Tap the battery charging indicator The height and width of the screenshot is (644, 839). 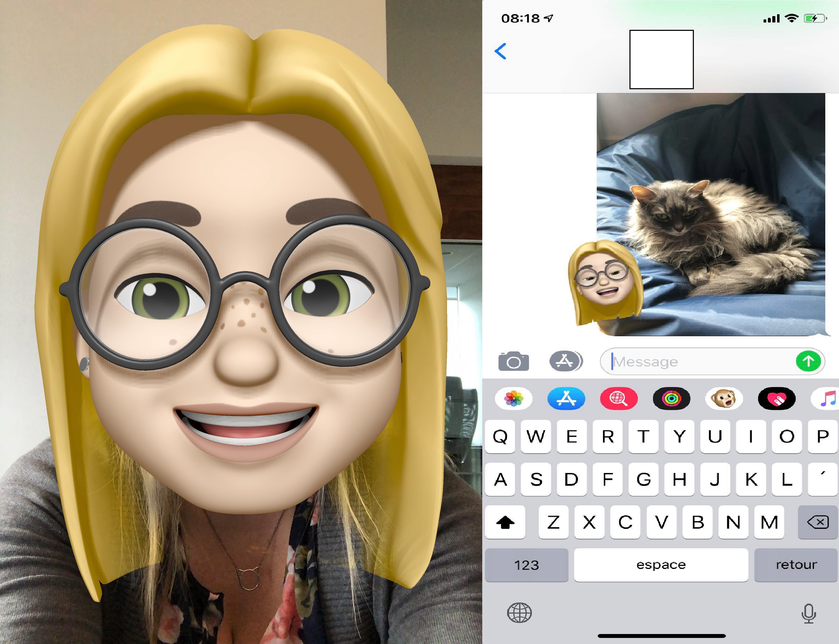[x=816, y=18]
